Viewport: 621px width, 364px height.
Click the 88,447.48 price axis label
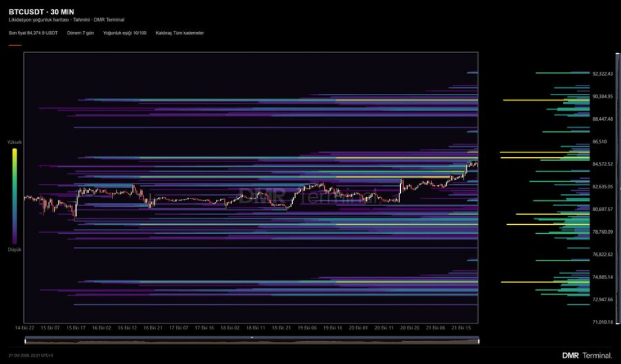pos(602,119)
